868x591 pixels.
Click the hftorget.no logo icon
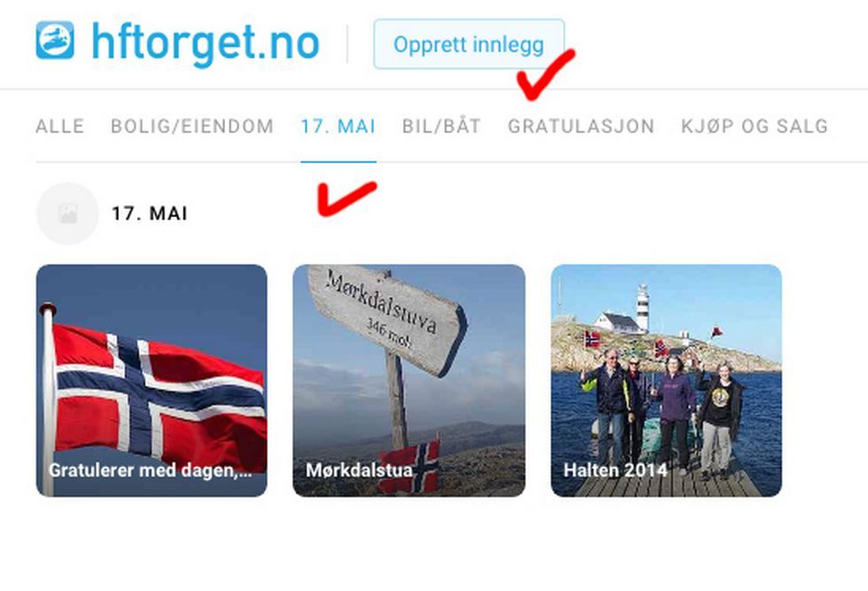(55, 40)
